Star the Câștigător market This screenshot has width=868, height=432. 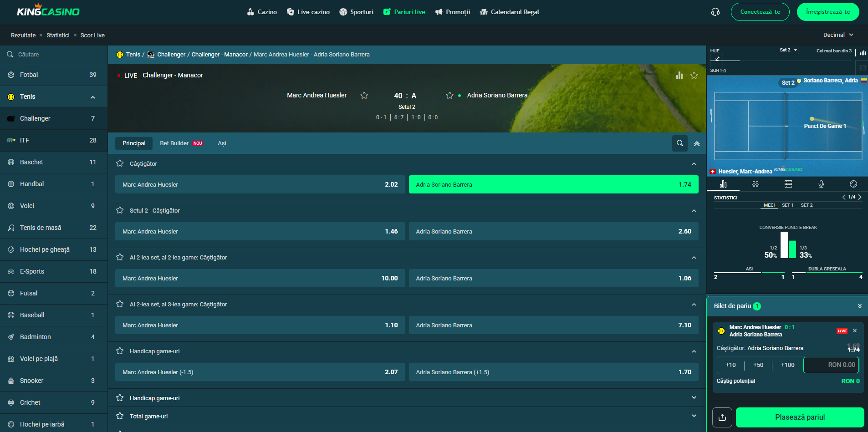[120, 163]
